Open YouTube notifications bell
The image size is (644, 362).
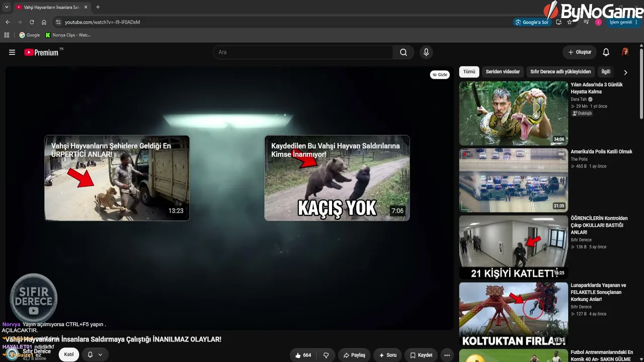point(606,52)
